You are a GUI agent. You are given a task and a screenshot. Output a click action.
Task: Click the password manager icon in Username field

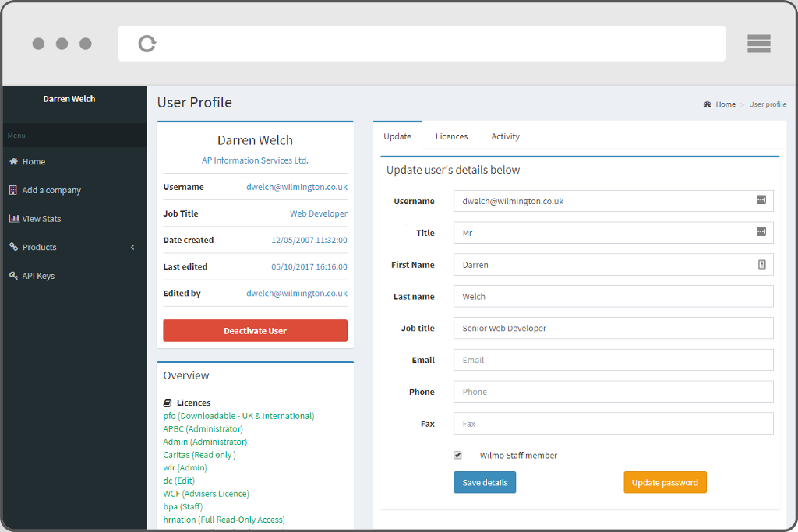pyautogui.click(x=761, y=200)
